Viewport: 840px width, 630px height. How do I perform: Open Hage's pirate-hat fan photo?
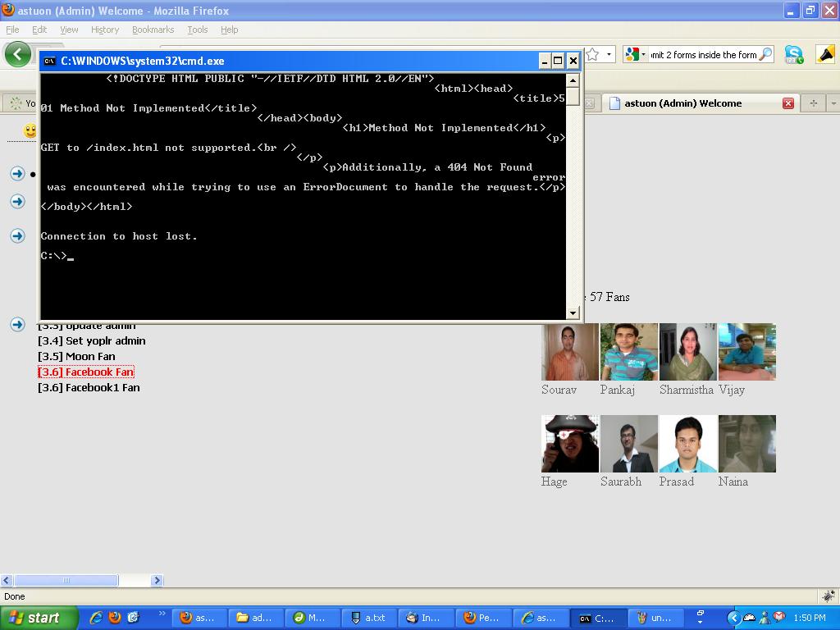[570, 444]
